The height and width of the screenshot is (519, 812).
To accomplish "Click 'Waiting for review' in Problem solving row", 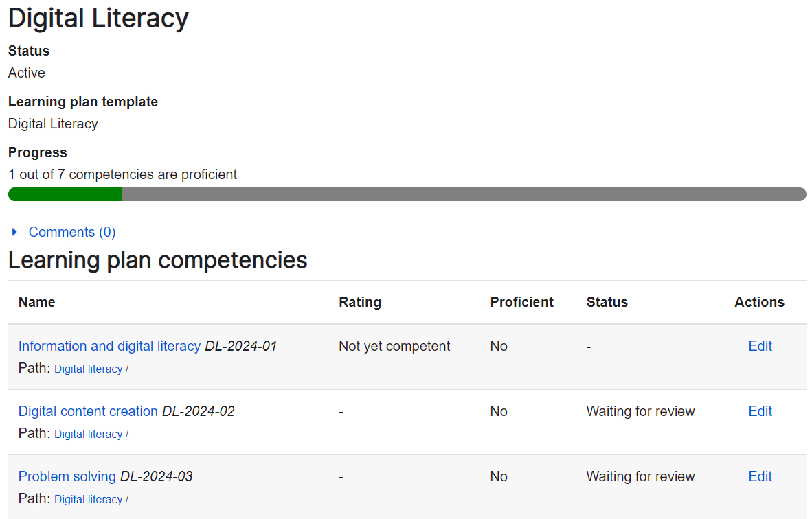I will click(x=640, y=476).
